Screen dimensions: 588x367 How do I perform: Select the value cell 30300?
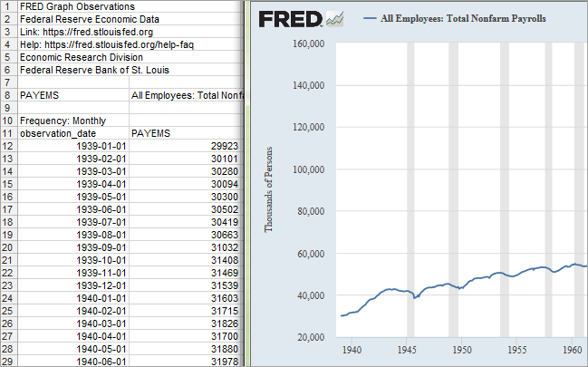click(x=187, y=197)
